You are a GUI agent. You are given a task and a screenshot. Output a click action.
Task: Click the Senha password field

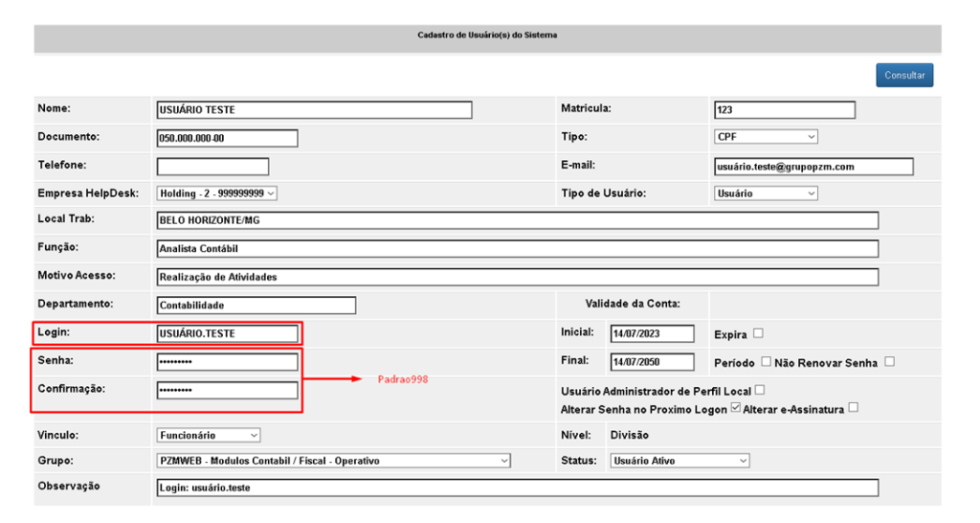pyautogui.click(x=227, y=361)
